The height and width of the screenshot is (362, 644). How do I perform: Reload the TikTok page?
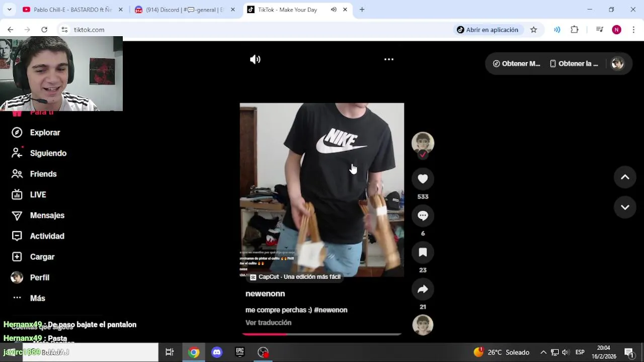(x=44, y=30)
